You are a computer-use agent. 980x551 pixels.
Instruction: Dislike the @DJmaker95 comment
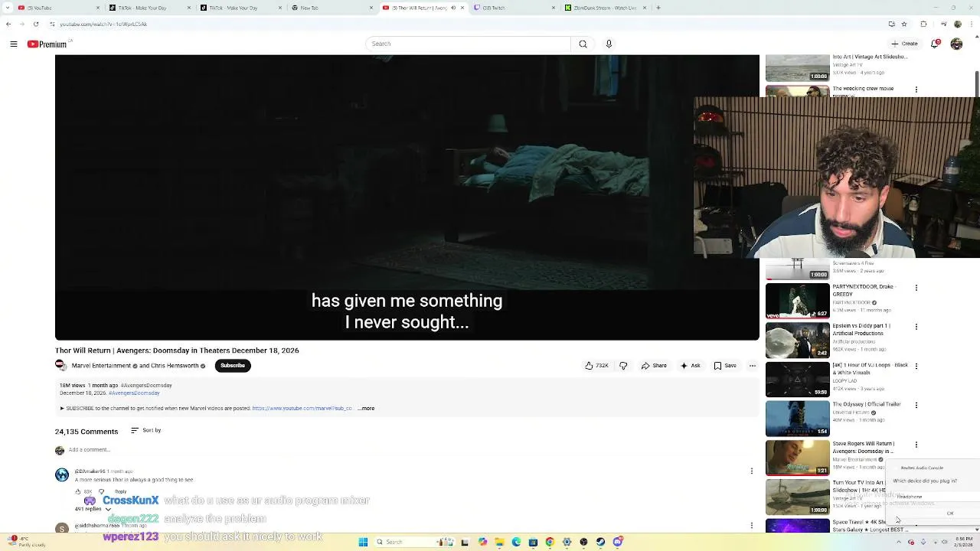point(101,492)
